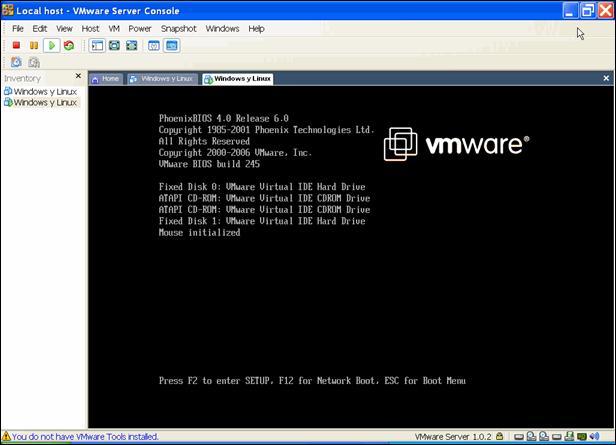The height and width of the screenshot is (445, 616).
Task: Click the revert to snapshot icon
Action: point(33,62)
